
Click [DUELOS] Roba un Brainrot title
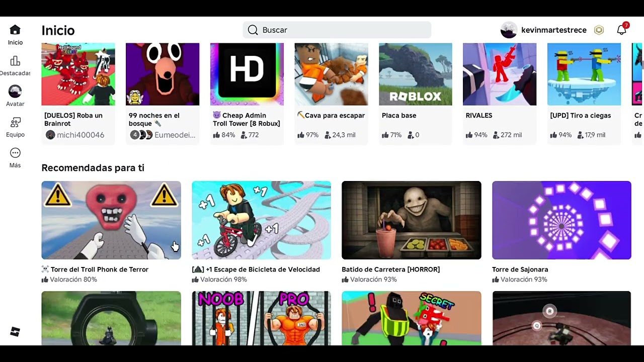tap(73, 119)
